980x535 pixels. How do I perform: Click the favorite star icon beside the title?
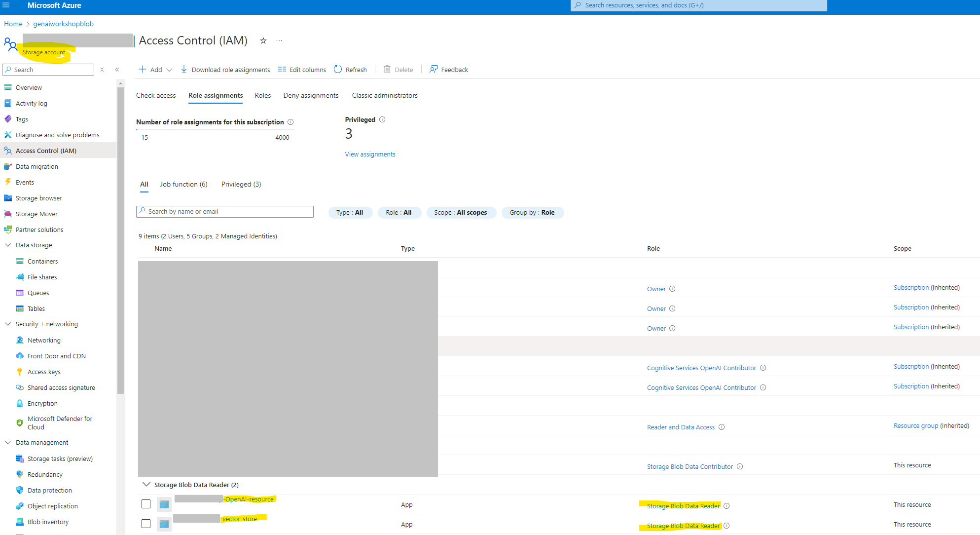pos(263,41)
